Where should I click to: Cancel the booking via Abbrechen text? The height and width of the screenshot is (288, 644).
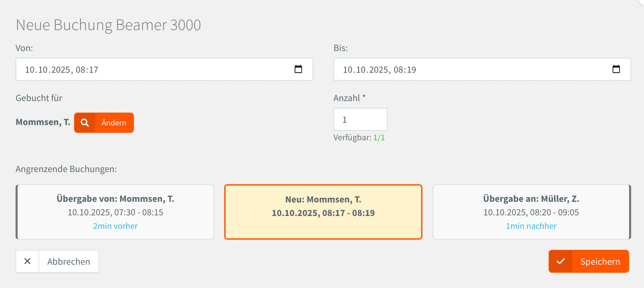[69, 261]
